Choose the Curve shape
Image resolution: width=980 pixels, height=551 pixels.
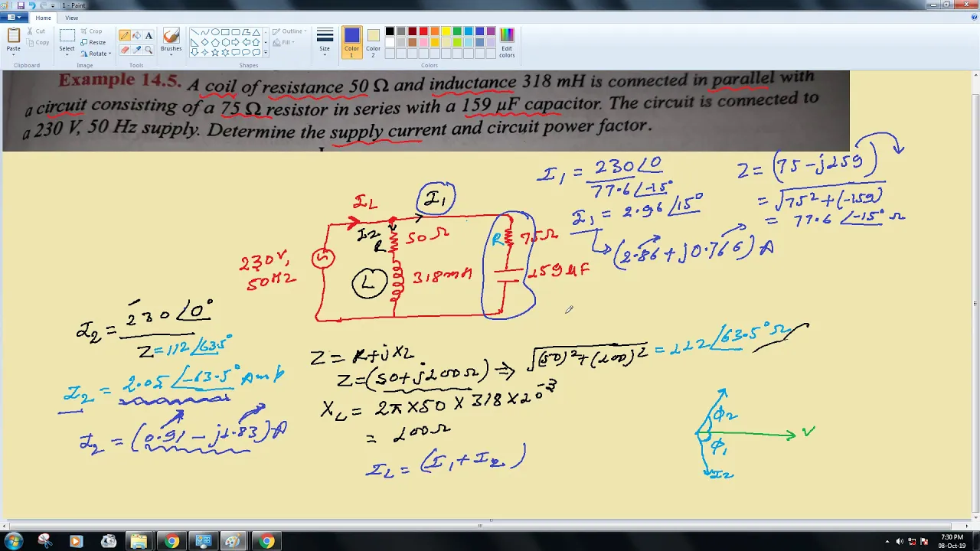pos(204,32)
